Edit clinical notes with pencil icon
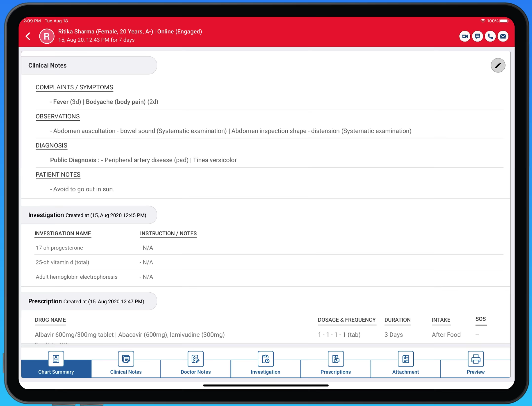Screen dimensions: 532x406 [498, 65]
